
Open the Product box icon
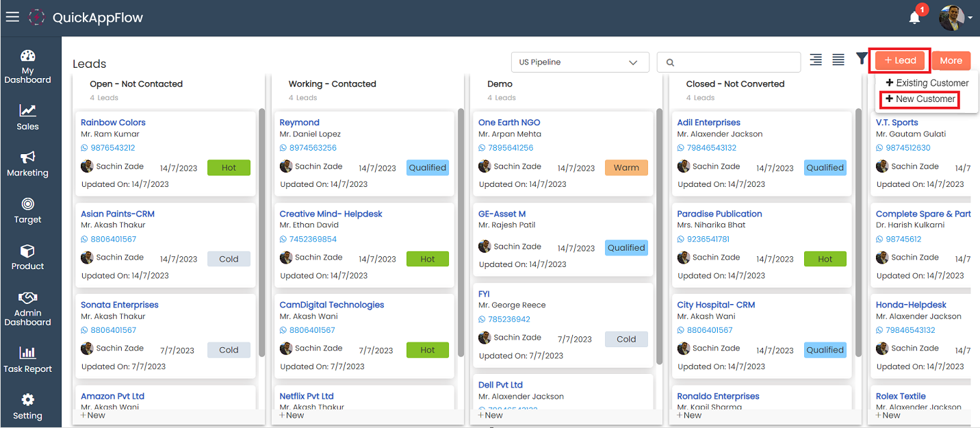(x=27, y=256)
